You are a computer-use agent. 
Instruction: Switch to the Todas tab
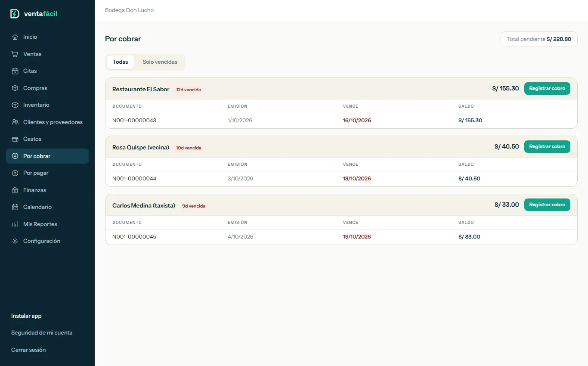[121, 62]
